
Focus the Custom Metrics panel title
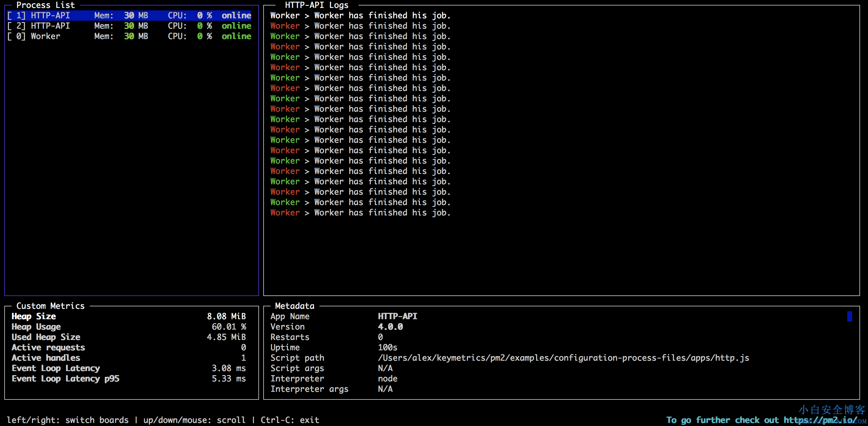click(x=50, y=306)
